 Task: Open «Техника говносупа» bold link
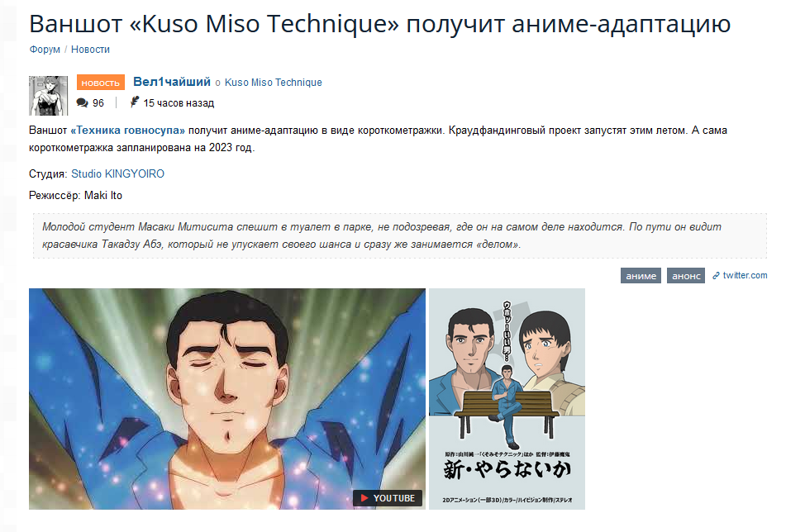(128, 131)
